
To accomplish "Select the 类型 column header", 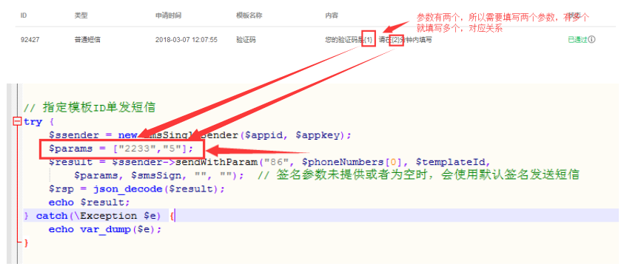I will (x=81, y=16).
